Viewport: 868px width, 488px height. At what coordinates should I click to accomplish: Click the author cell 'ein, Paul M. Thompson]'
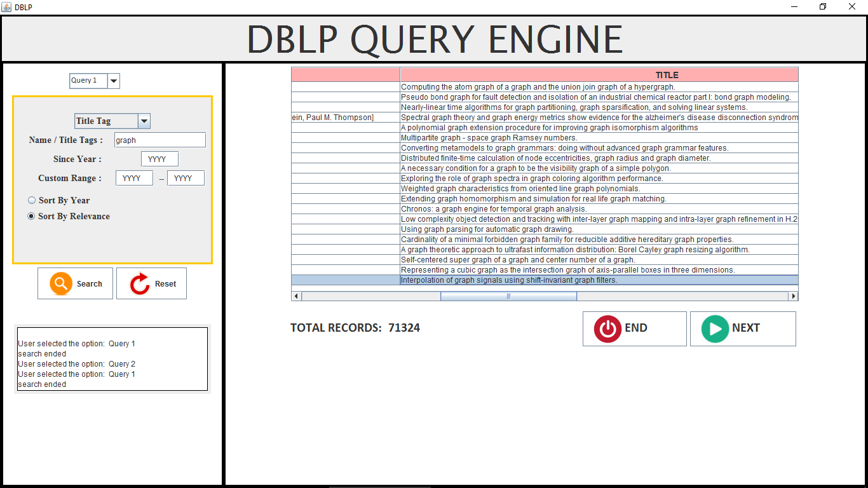point(346,118)
